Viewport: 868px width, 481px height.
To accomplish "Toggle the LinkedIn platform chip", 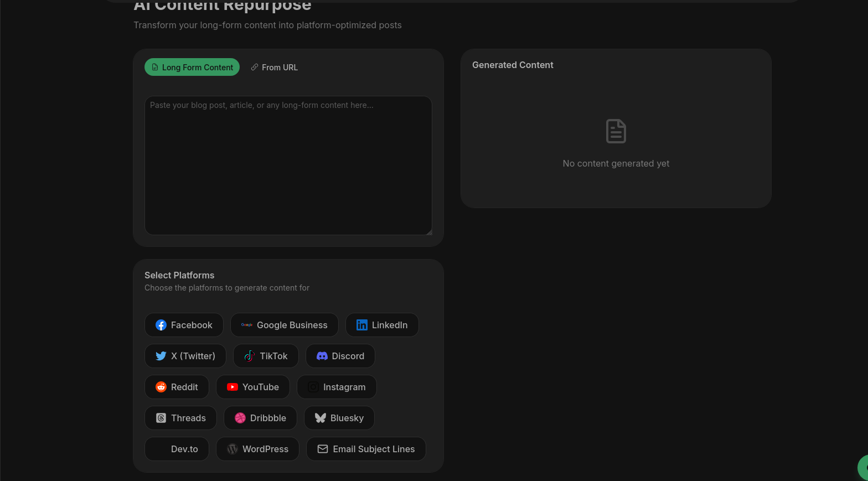I will (x=382, y=325).
